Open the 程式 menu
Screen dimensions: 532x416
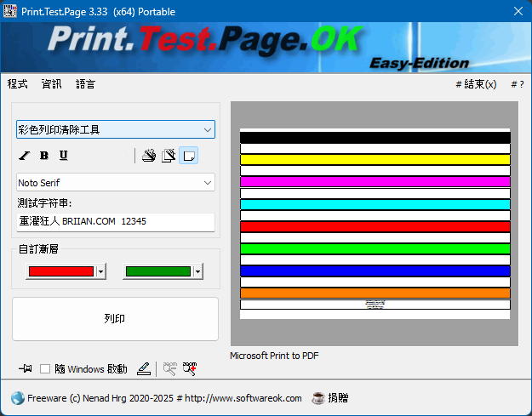point(17,84)
